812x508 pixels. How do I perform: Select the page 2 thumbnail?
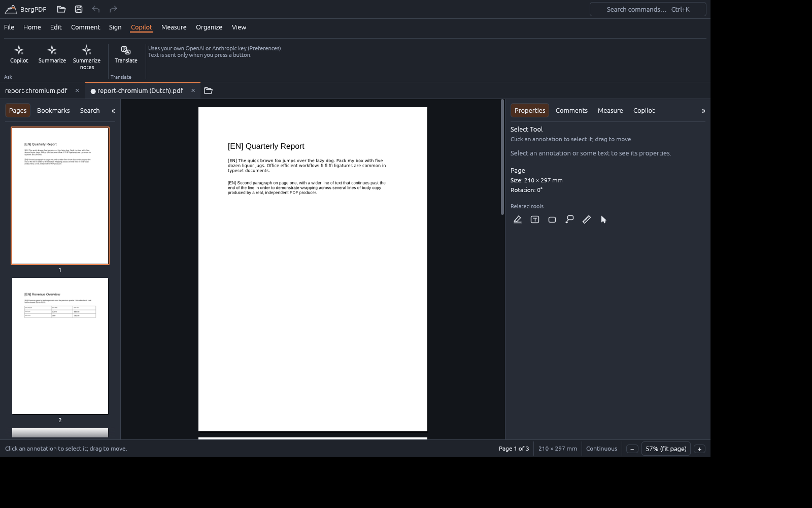click(60, 346)
